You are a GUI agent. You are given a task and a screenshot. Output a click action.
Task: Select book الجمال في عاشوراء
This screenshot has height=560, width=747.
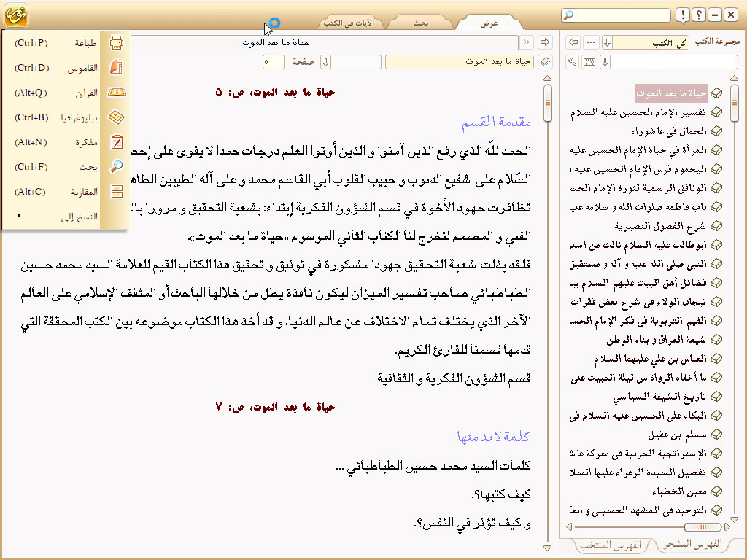click(x=669, y=131)
